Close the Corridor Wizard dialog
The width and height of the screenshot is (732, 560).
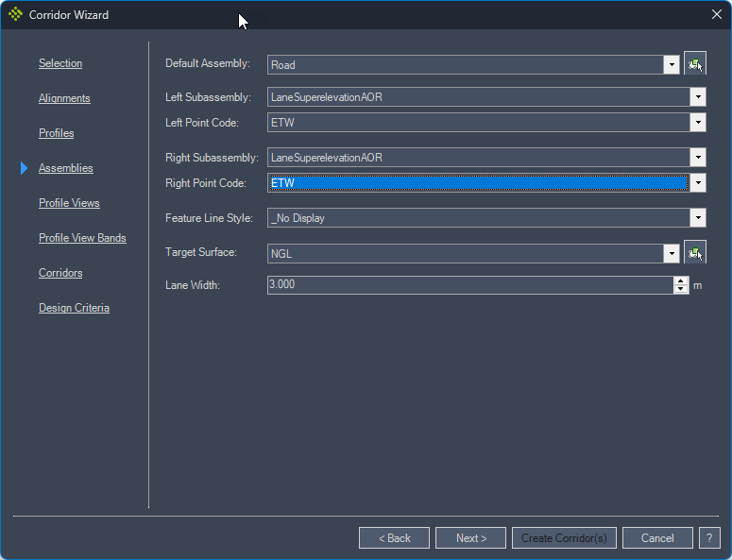tap(717, 14)
